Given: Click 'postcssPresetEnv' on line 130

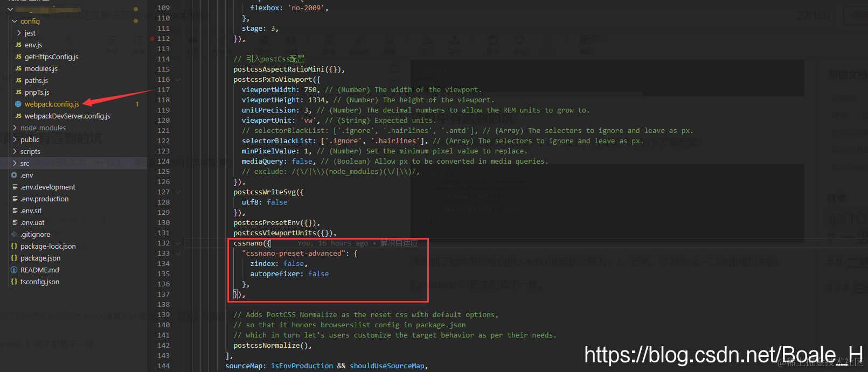Looking at the screenshot, I should pos(267,223).
